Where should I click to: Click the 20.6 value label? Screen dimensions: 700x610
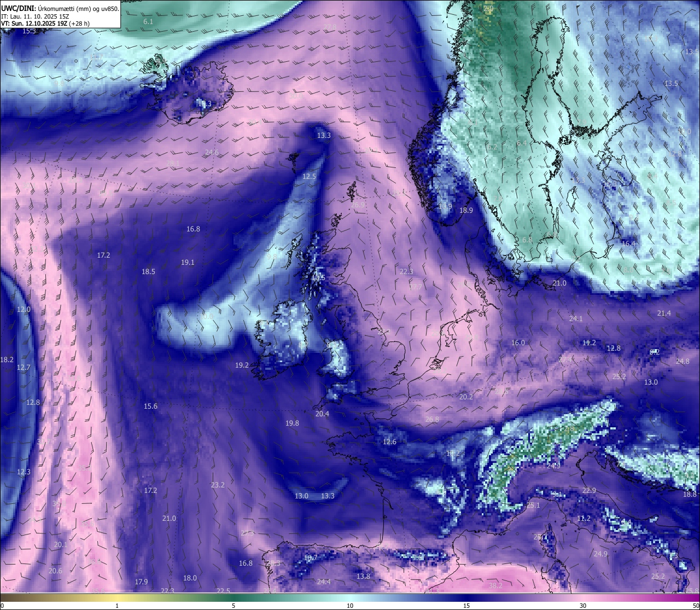[x=55, y=571]
